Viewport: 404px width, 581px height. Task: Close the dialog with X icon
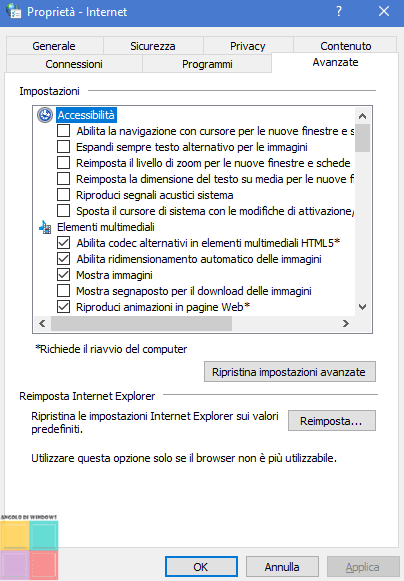(x=384, y=11)
